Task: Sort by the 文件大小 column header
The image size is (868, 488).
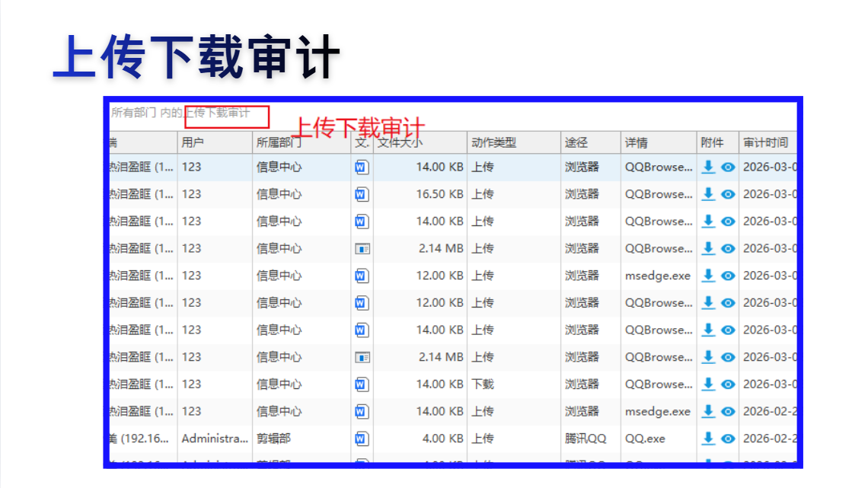Action: 420,143
